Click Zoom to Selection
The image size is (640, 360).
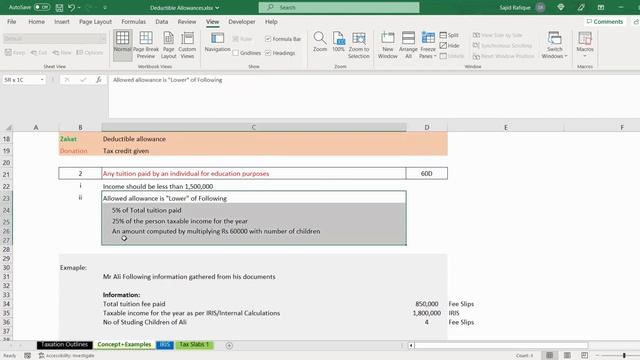coord(359,45)
